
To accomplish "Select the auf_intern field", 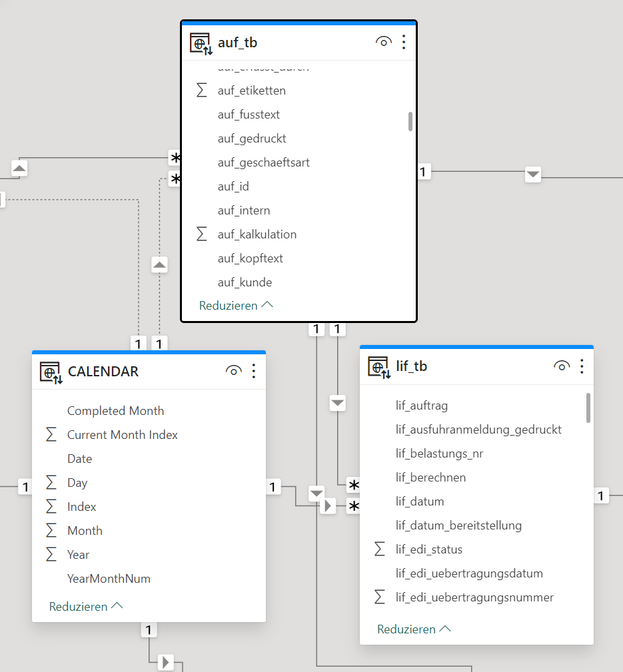I will (x=244, y=210).
